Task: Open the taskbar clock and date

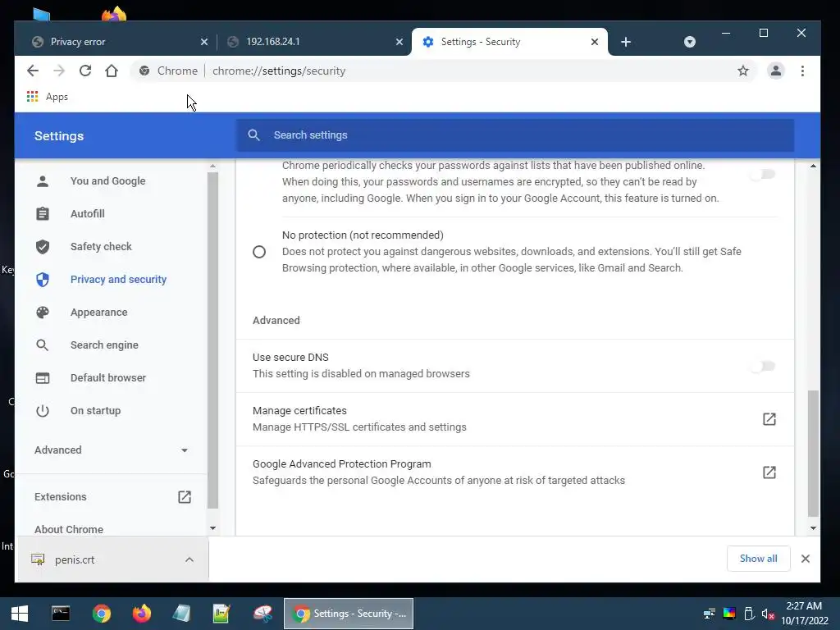Action: click(804, 614)
